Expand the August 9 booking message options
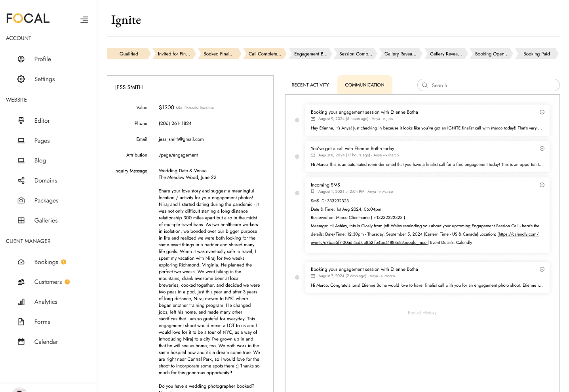569x392 pixels. coord(542,112)
